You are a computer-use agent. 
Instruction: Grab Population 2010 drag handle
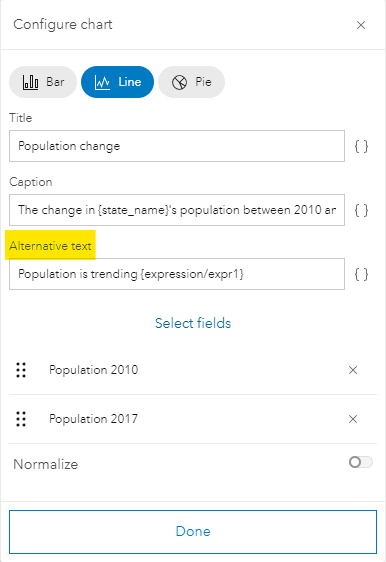[x=21, y=370]
